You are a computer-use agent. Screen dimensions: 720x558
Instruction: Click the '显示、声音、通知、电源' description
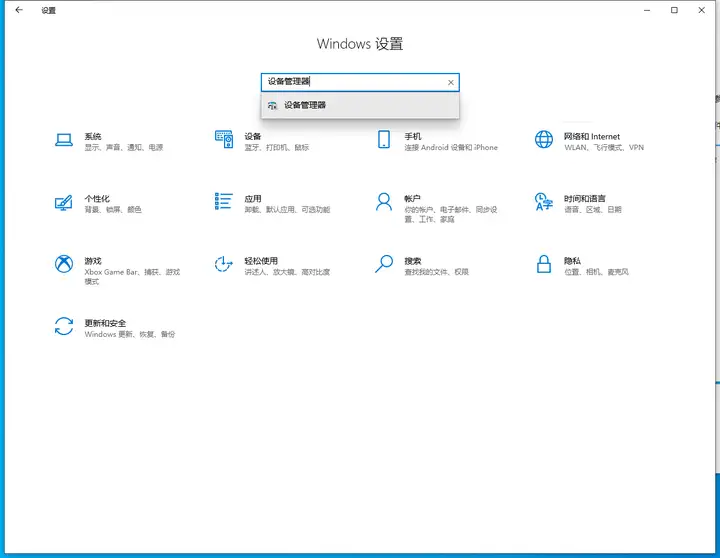(124, 147)
